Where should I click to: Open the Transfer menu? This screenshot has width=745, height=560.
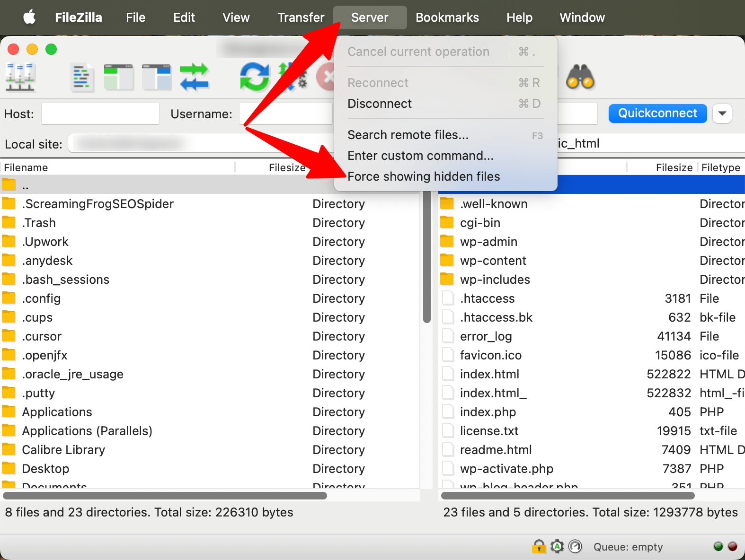point(301,17)
